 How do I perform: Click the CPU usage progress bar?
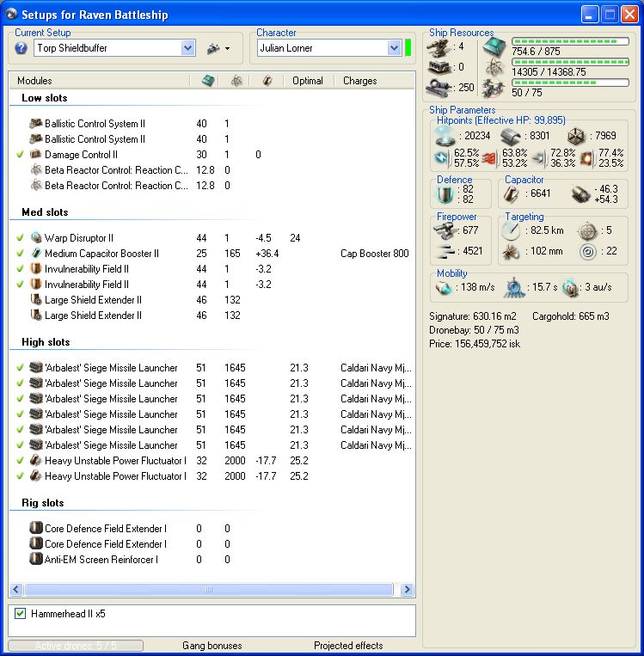(x=570, y=41)
